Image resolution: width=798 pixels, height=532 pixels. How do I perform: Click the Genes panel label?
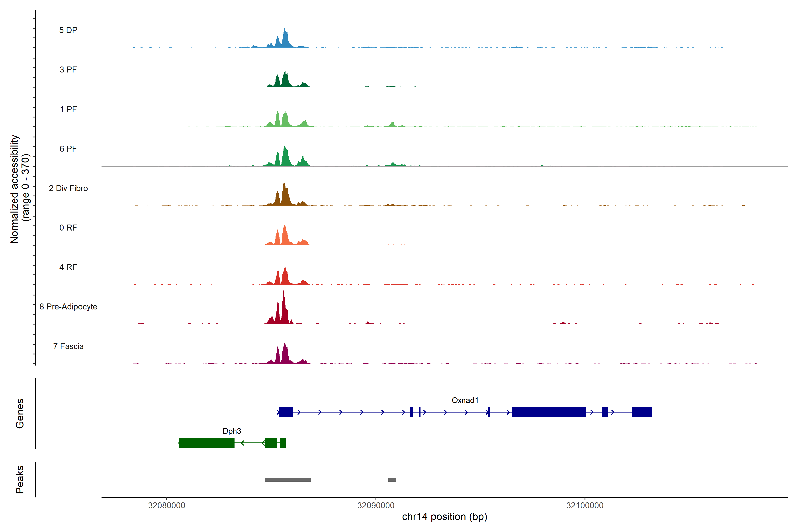click(20, 414)
